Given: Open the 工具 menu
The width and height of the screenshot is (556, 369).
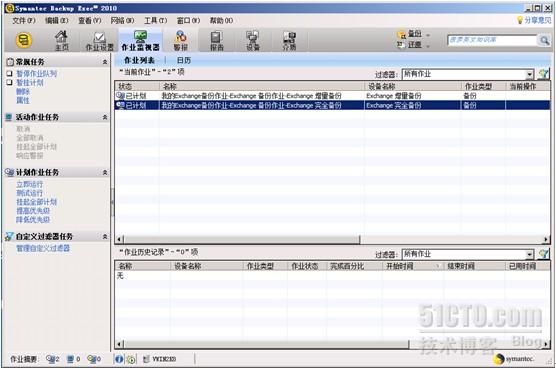Looking at the screenshot, I should (155, 21).
